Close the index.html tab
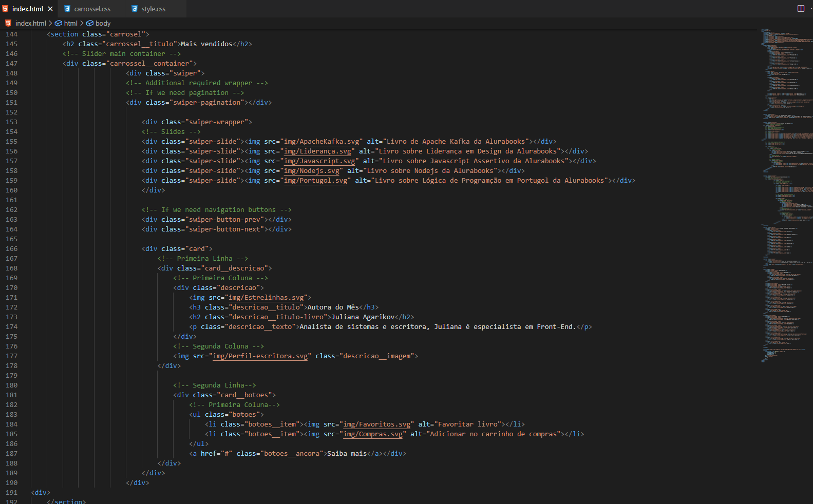813x504 pixels. (50, 9)
